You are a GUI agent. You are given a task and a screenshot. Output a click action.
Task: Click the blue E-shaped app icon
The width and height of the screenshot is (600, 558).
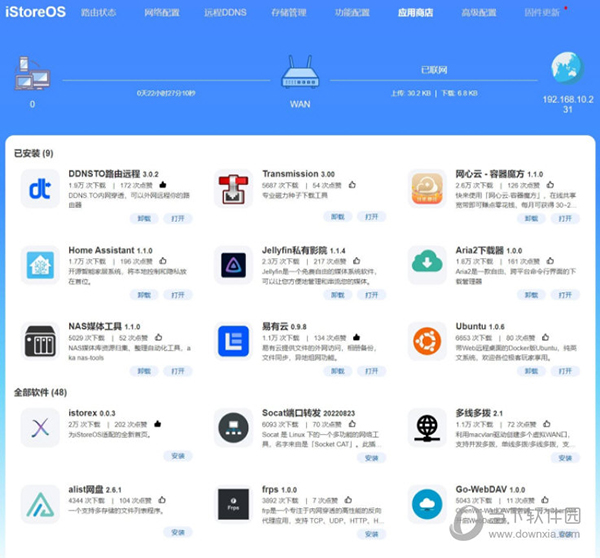click(x=233, y=341)
